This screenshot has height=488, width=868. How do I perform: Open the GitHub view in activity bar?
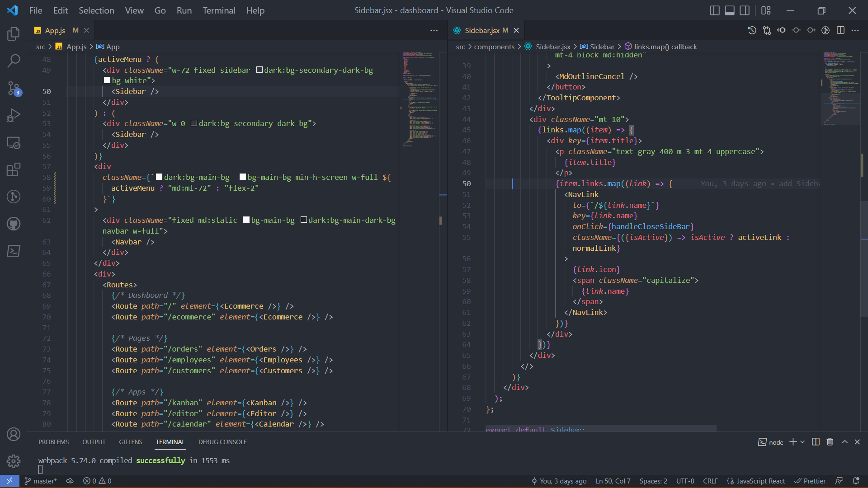click(x=14, y=224)
